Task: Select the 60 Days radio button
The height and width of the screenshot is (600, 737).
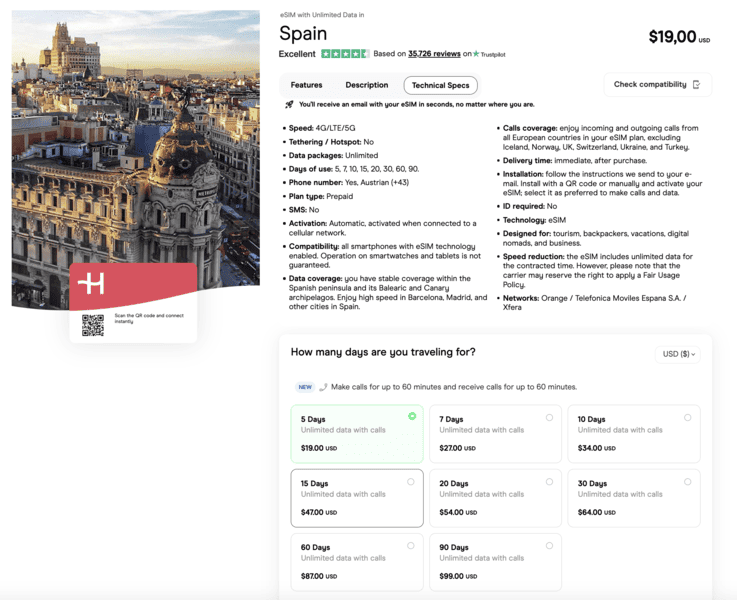Action: pos(411,545)
